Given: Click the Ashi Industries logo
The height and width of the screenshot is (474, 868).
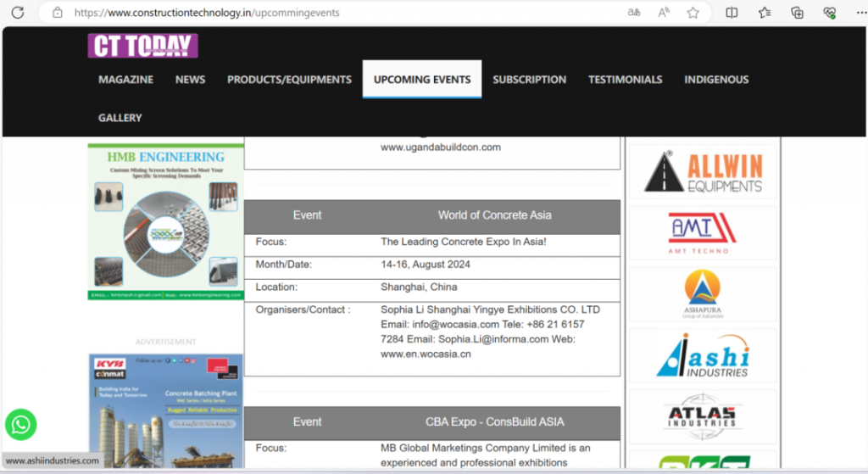Looking at the screenshot, I should [702, 355].
